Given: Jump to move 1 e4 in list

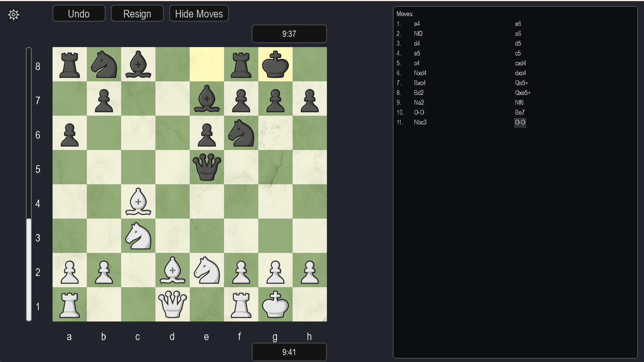Looking at the screenshot, I should [417, 24].
